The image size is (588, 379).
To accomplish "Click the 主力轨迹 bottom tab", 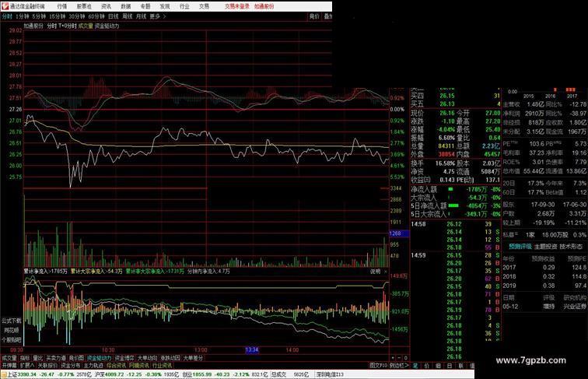I will [x=93, y=365].
